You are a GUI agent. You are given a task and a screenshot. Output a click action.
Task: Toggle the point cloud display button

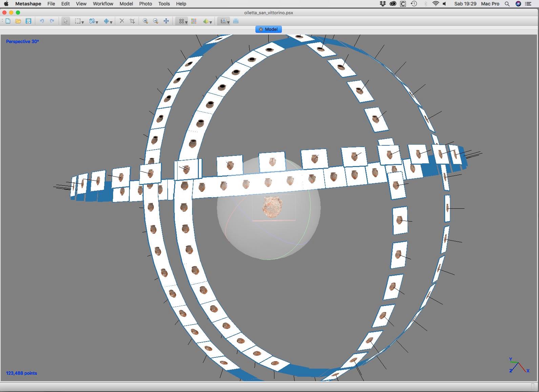[181, 21]
